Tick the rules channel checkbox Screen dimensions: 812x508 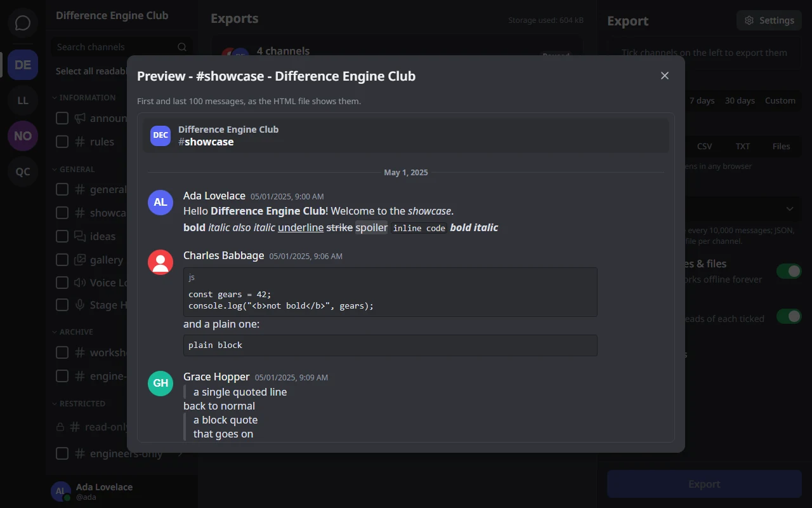pyautogui.click(x=62, y=142)
